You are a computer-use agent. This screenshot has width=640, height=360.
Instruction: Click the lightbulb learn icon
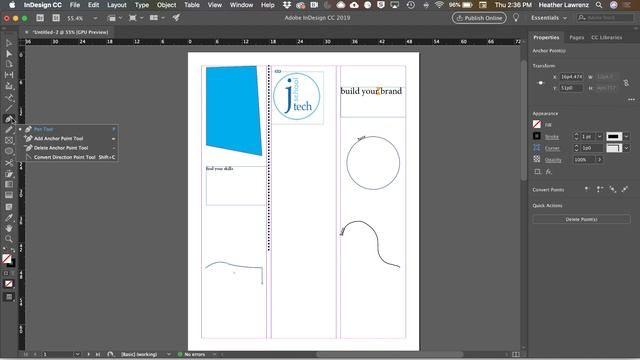click(x=516, y=18)
